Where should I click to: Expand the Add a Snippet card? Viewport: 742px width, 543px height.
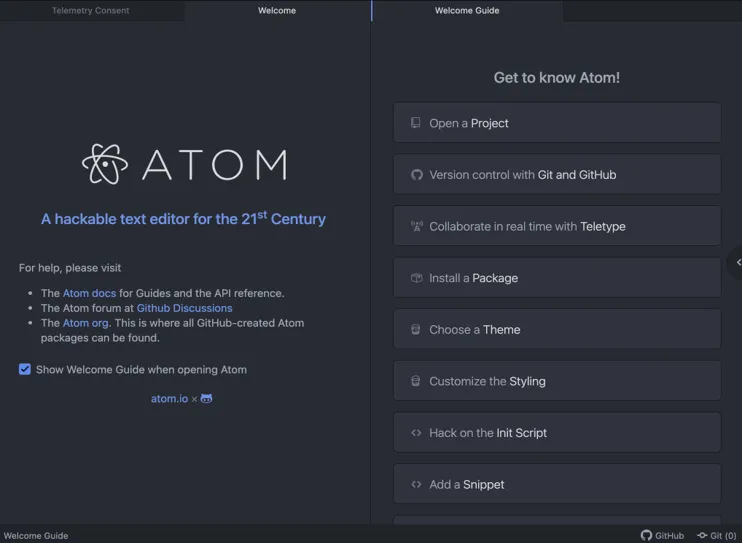pyautogui.click(x=557, y=484)
